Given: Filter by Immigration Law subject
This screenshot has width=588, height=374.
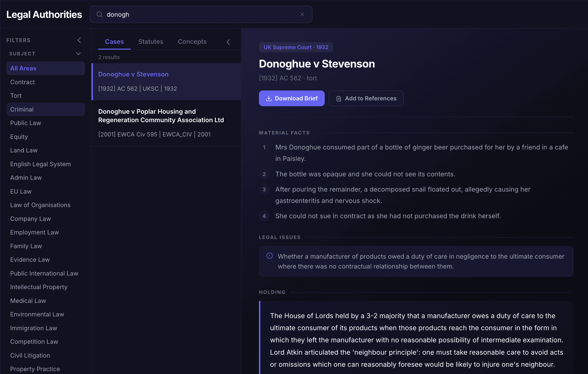Looking at the screenshot, I should point(46,328).
